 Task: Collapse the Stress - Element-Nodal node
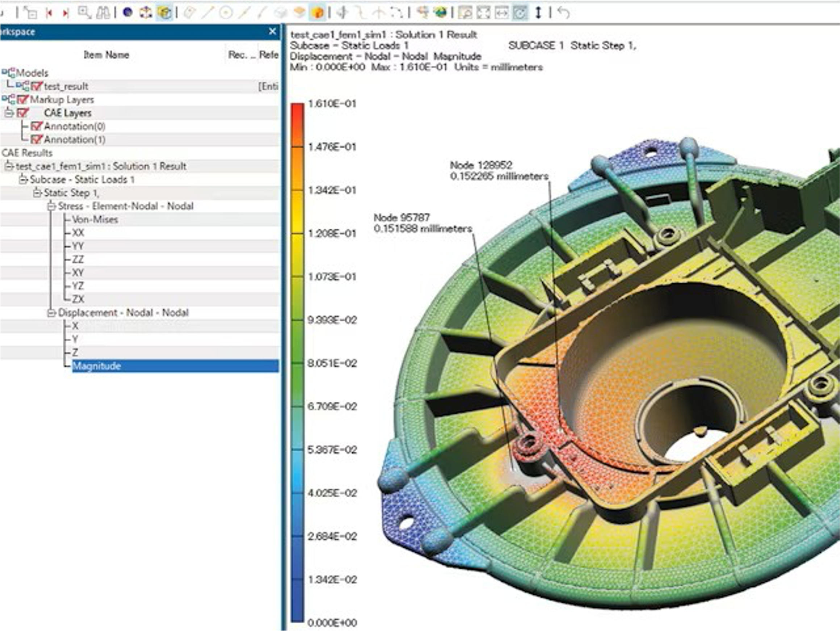pyautogui.click(x=51, y=206)
